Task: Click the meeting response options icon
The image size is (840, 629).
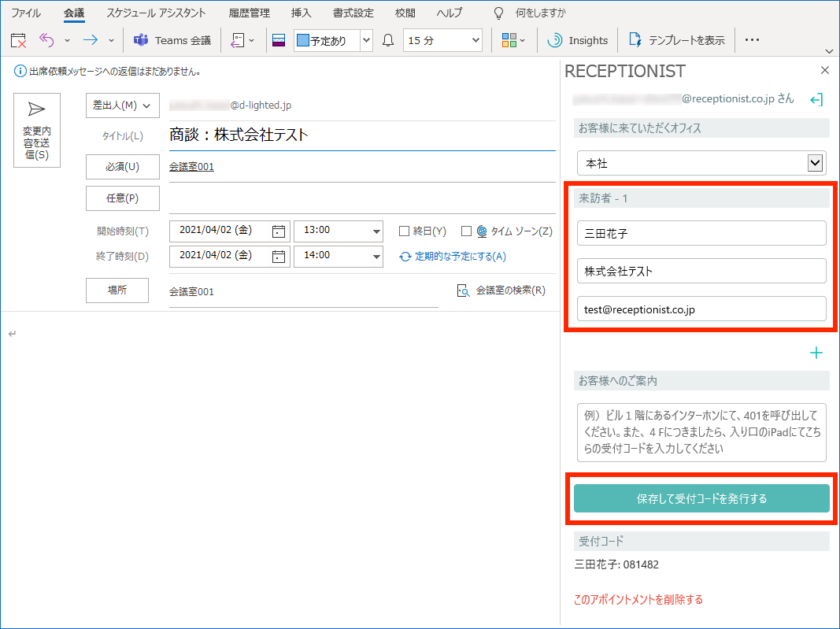Action: pos(237,40)
